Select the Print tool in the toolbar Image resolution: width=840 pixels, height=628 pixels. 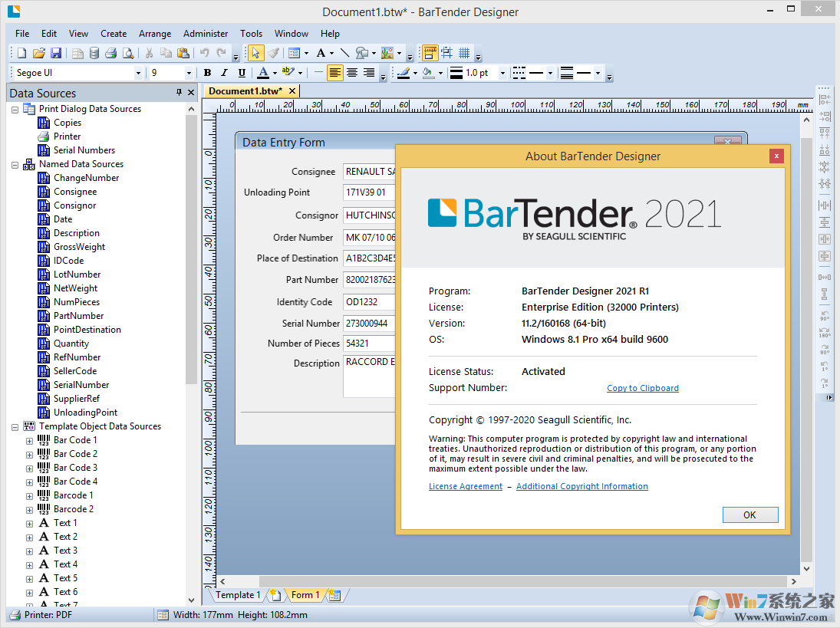pyautogui.click(x=111, y=53)
